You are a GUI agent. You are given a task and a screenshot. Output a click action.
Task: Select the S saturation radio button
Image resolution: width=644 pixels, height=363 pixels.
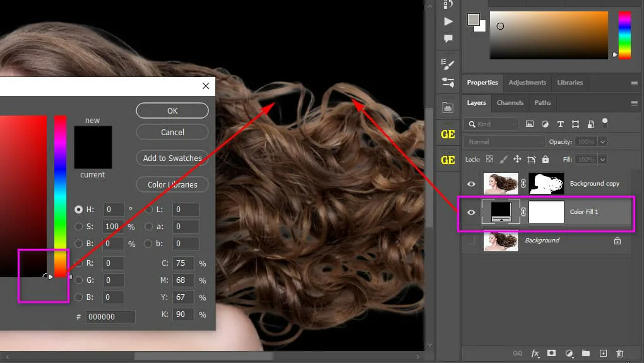[x=78, y=227]
